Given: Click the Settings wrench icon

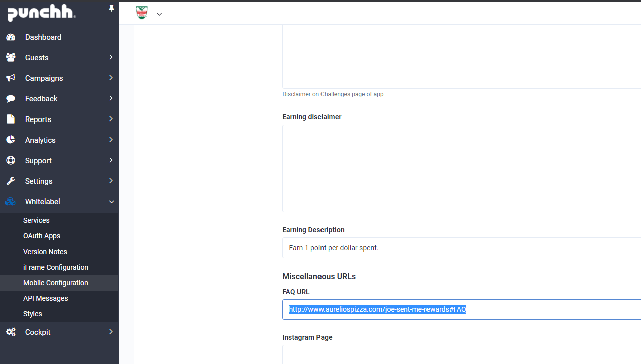Looking at the screenshot, I should pos(11,181).
